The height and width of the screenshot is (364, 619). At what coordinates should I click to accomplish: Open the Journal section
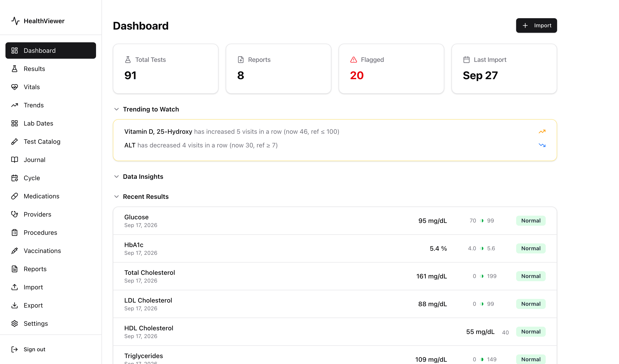tap(51, 160)
